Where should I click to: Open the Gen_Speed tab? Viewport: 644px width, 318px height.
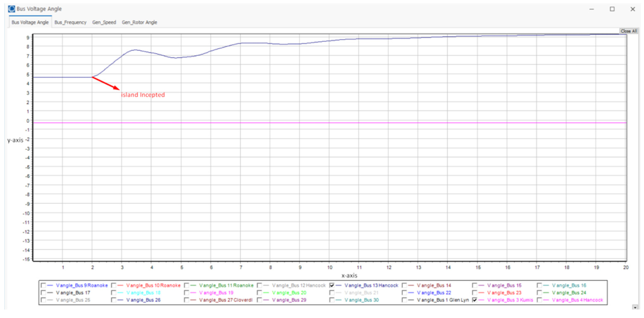104,22
